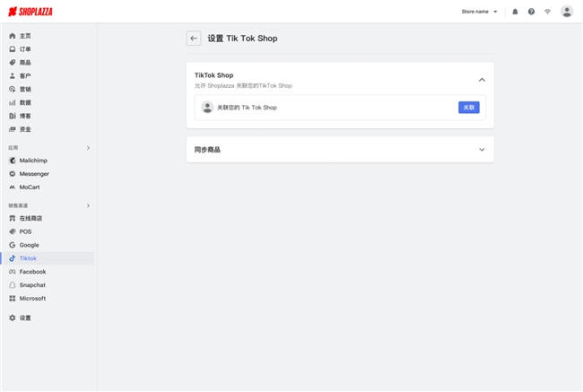The width and height of the screenshot is (583, 392).
Task: Open 设置 in the sidebar
Action: (x=25, y=318)
